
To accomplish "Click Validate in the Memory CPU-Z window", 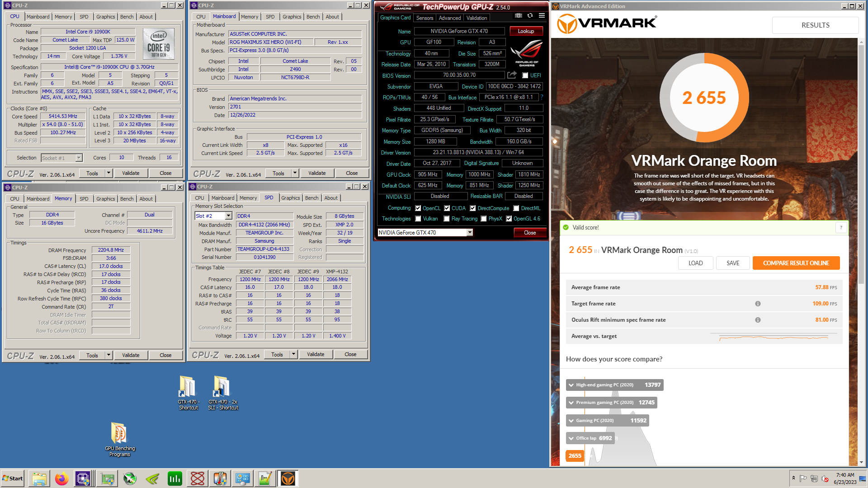I will [x=131, y=355].
